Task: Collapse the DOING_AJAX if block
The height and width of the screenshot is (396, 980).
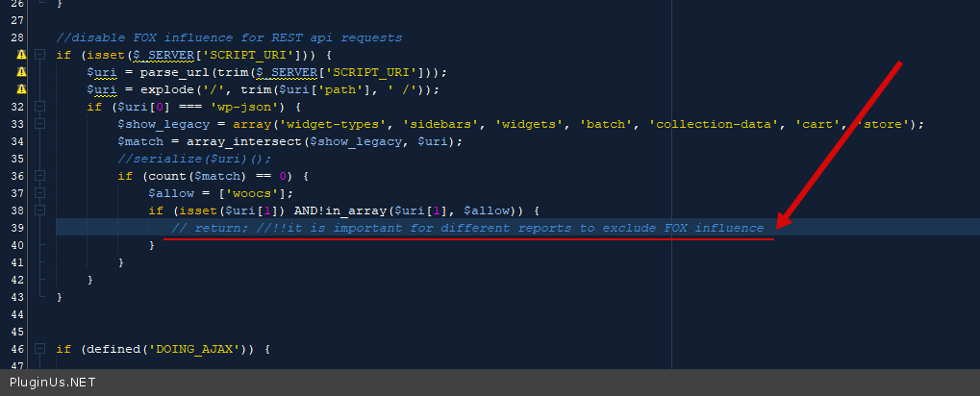Action: 40,349
